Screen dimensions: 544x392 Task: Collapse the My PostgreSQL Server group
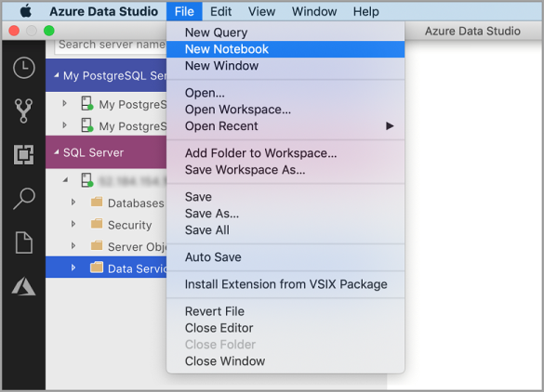coord(56,75)
